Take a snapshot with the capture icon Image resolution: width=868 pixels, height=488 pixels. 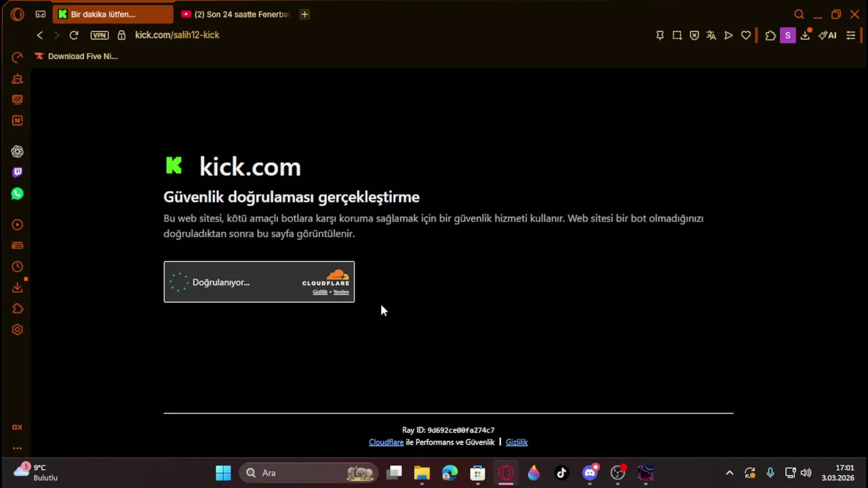click(x=677, y=35)
